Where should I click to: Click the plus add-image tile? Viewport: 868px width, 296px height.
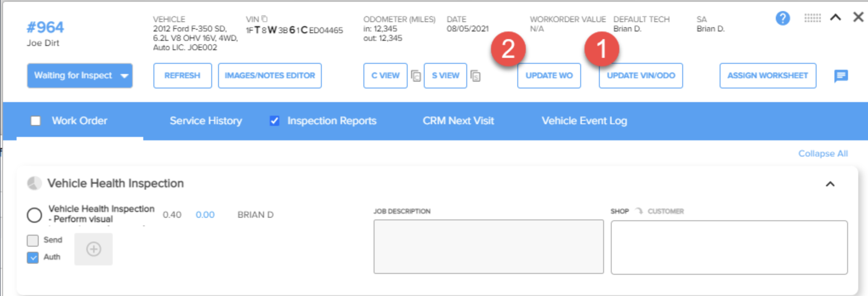tap(94, 249)
